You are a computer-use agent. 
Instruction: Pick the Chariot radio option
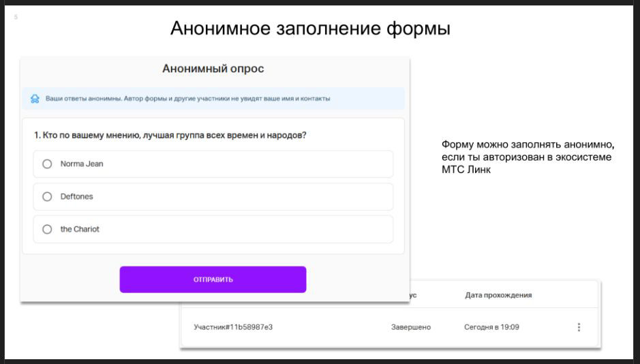click(47, 229)
